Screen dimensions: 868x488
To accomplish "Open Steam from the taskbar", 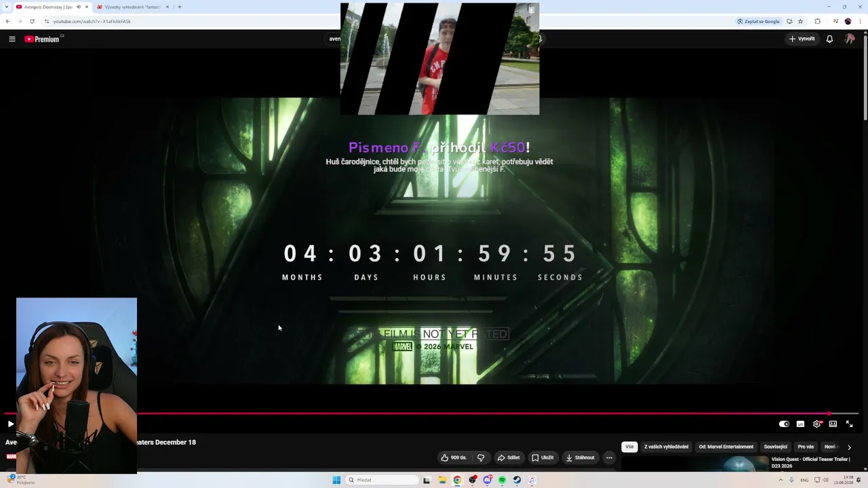I will point(517,480).
